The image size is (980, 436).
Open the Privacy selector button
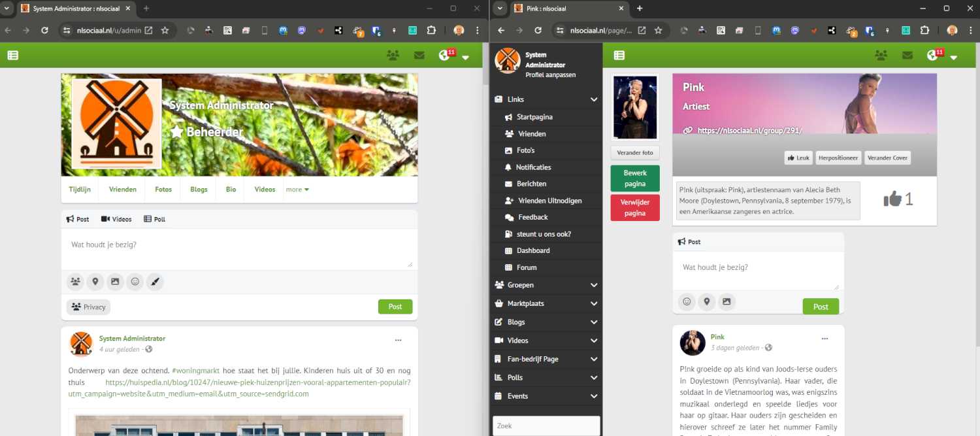point(88,307)
